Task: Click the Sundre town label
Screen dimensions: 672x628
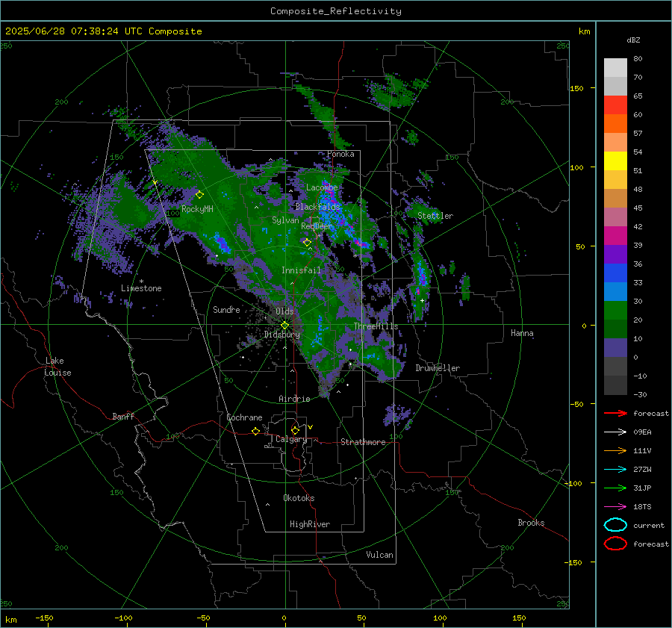Action: click(226, 309)
